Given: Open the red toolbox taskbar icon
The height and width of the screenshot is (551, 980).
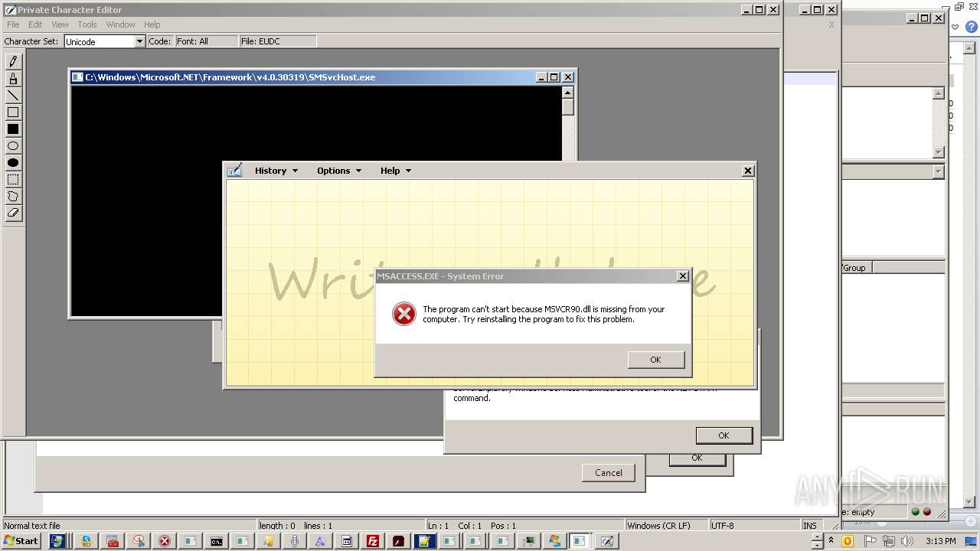Looking at the screenshot, I should 113,541.
